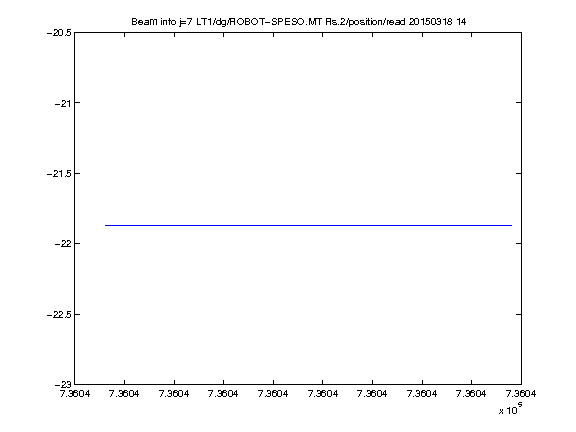Select the blue horizontal data line
The height and width of the screenshot is (432, 576).
click(x=309, y=225)
